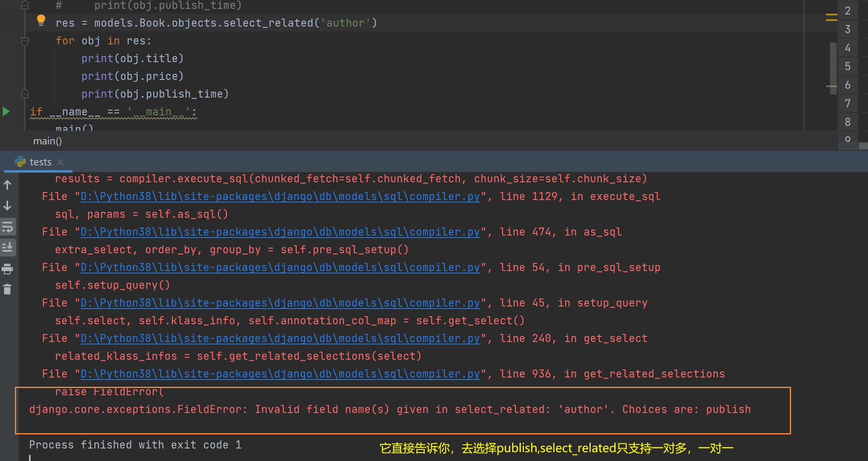Click line number 8 in right panel

(848, 122)
